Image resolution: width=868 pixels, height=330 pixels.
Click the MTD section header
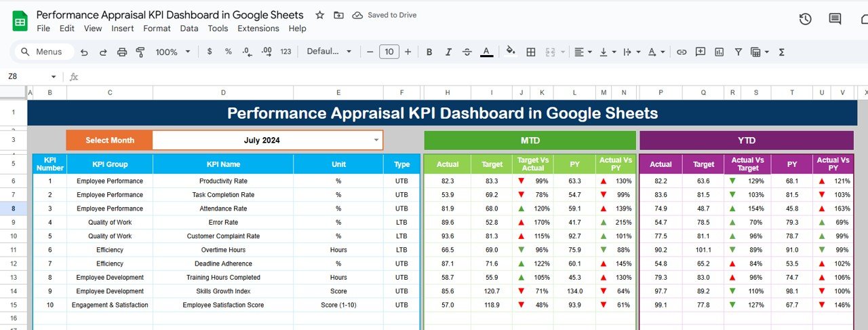click(x=530, y=141)
